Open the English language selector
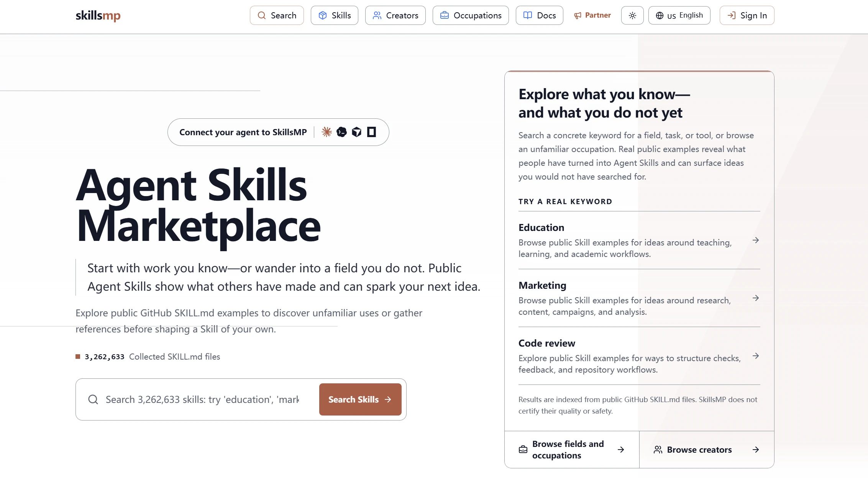Screen dimensions: 868x499 click(679, 15)
